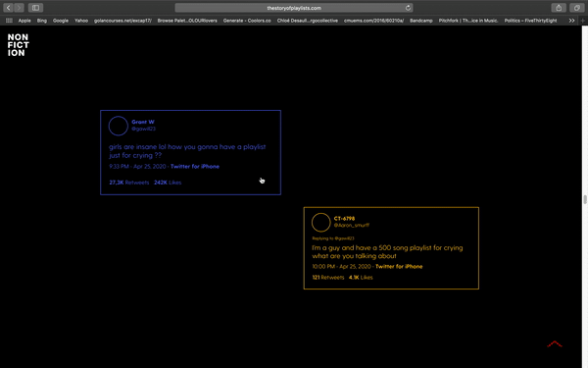
Task: Click Grant W's profile avatar circle
Action: [x=119, y=126]
